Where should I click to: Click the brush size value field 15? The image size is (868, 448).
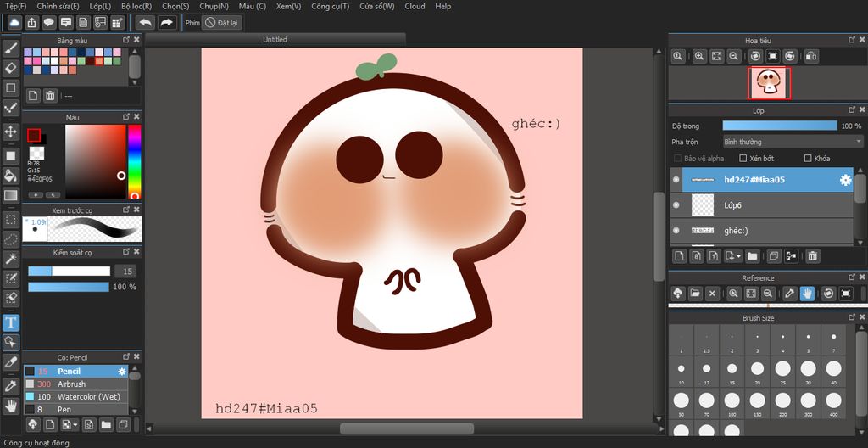click(x=125, y=272)
